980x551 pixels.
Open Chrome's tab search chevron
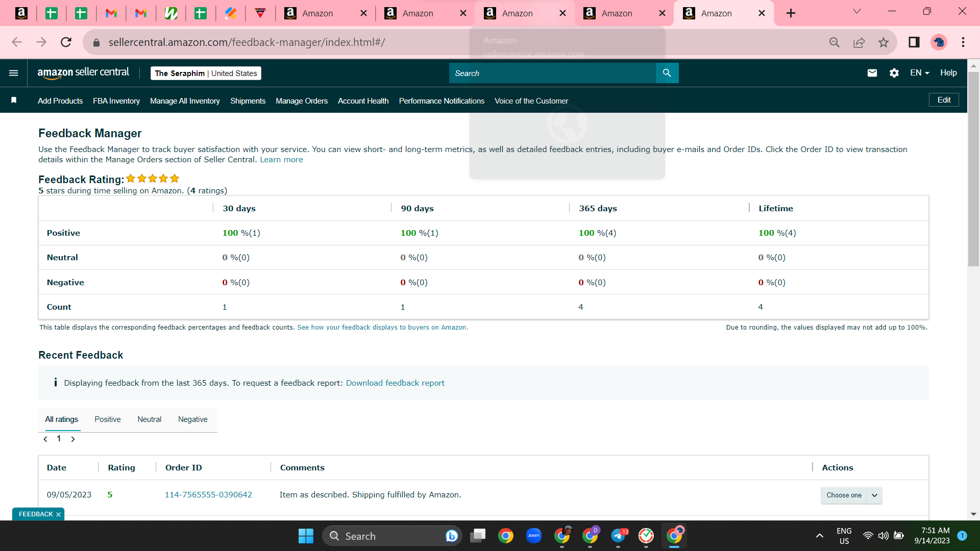pyautogui.click(x=857, y=11)
